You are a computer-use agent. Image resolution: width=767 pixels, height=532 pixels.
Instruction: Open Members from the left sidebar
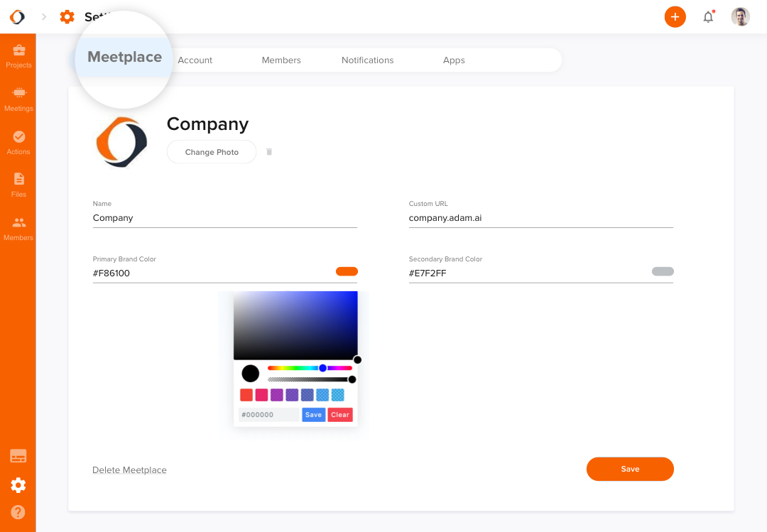pos(18,229)
